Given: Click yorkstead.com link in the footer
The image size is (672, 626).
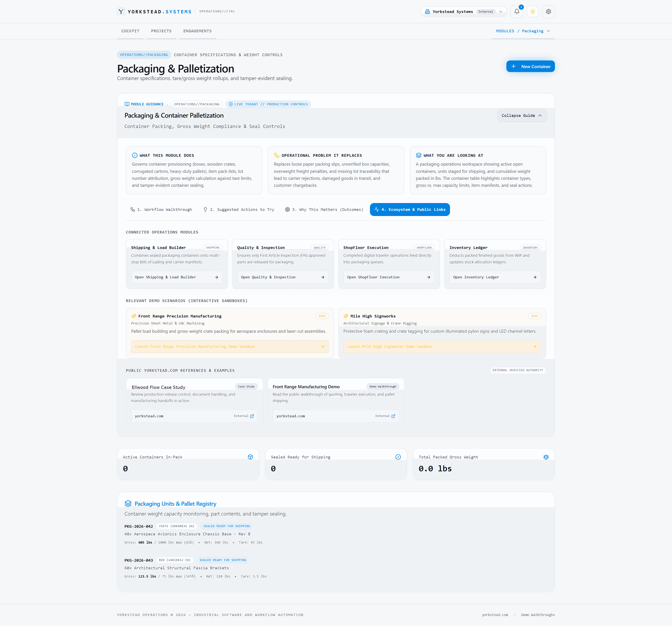Looking at the screenshot, I should click(x=495, y=615).
